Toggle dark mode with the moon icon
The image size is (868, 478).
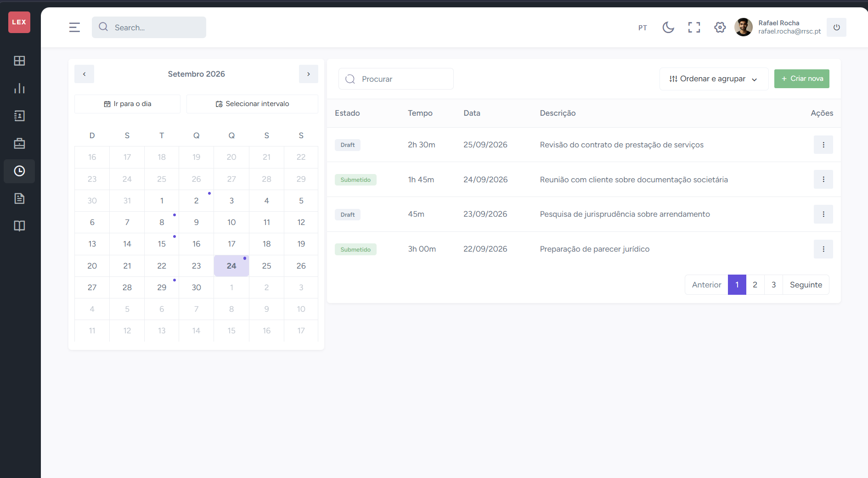tap(668, 28)
